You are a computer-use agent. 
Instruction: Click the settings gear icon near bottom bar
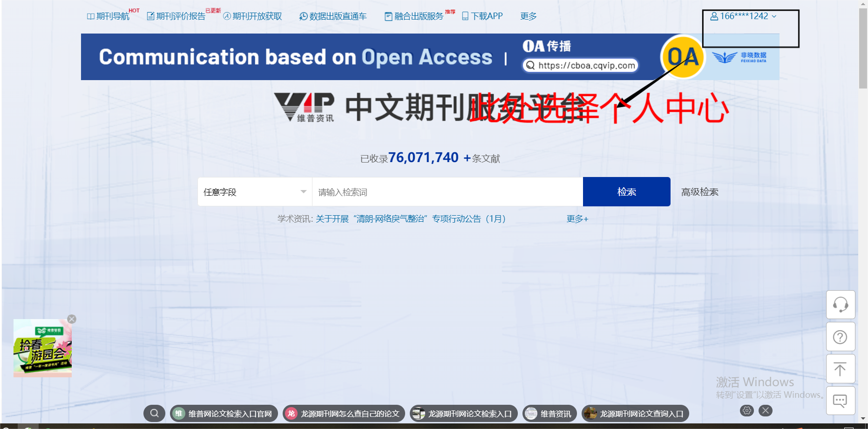[x=747, y=410]
